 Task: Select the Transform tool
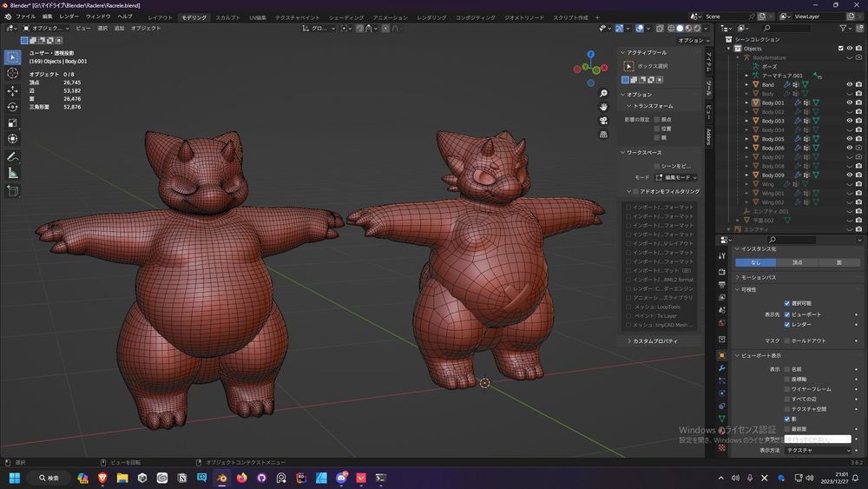pos(13,139)
